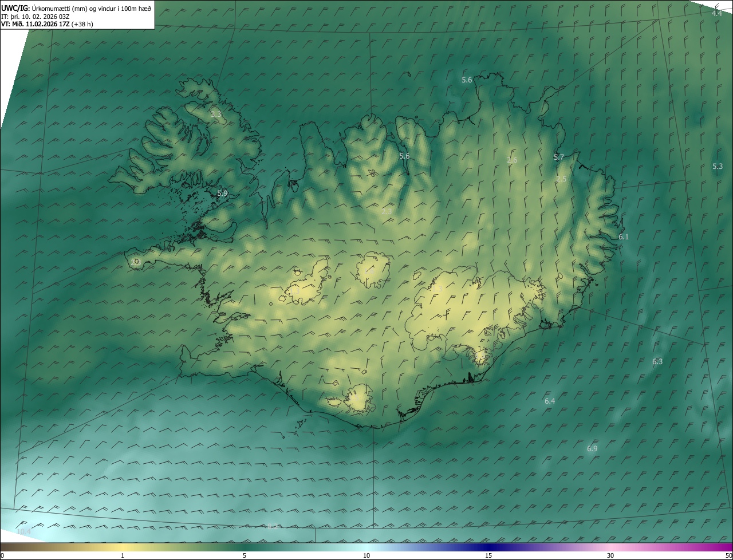Select the colorbar tick label 15

(488, 555)
